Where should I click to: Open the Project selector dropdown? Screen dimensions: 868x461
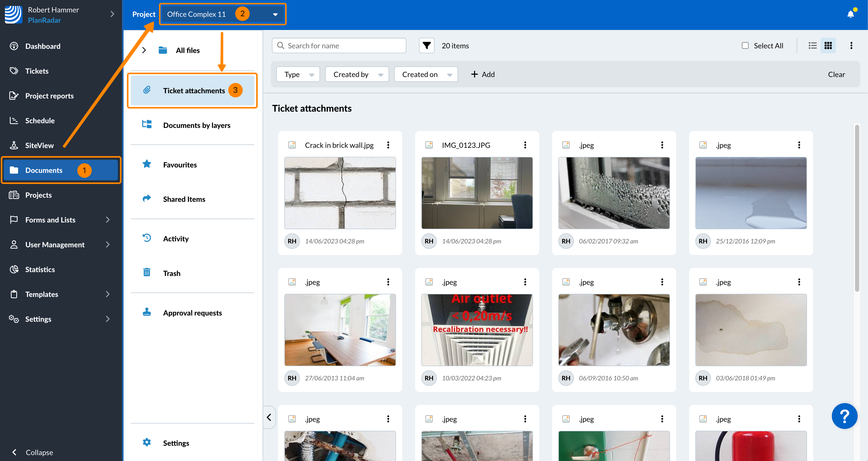coord(222,14)
